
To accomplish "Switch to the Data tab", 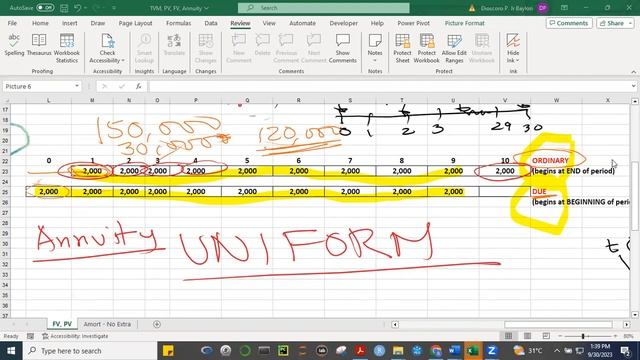I will click(x=211, y=23).
